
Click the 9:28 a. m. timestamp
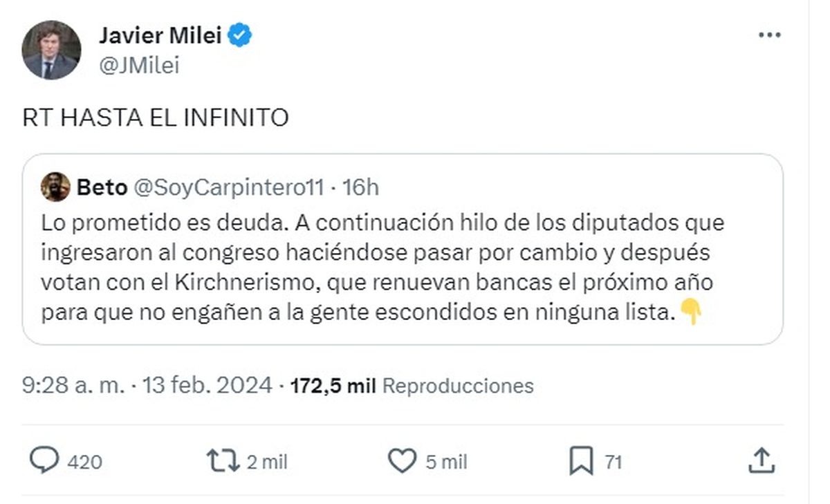tap(73, 385)
